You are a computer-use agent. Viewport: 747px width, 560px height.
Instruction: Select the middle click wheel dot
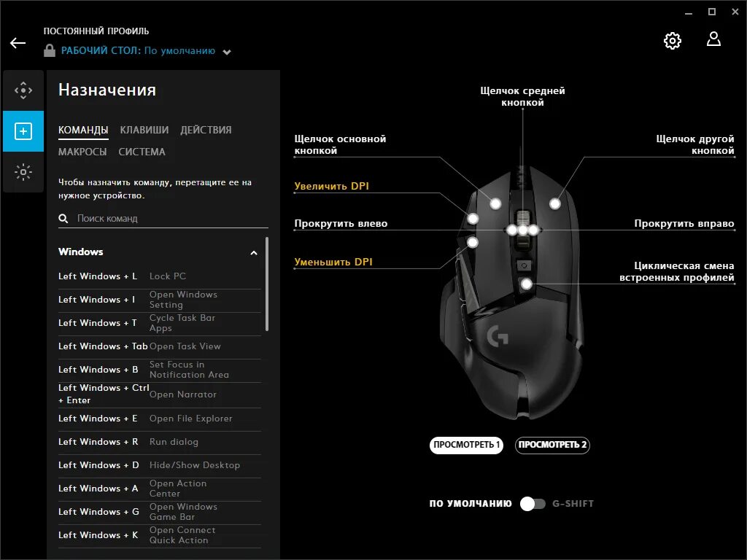click(522, 230)
